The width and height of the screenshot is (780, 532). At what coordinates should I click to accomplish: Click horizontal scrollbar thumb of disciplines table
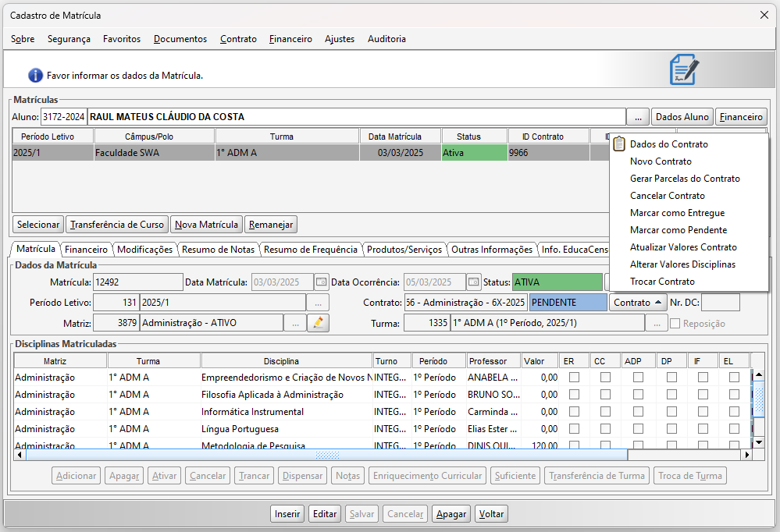(x=327, y=455)
